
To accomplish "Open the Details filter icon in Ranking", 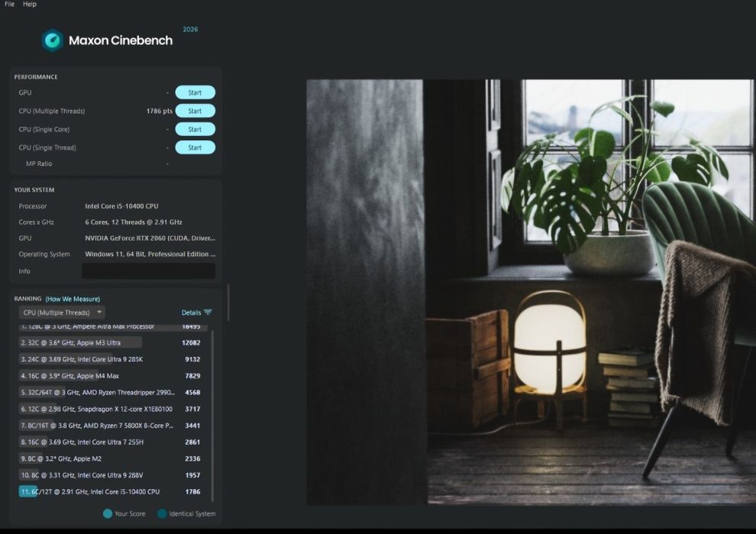I will click(208, 312).
